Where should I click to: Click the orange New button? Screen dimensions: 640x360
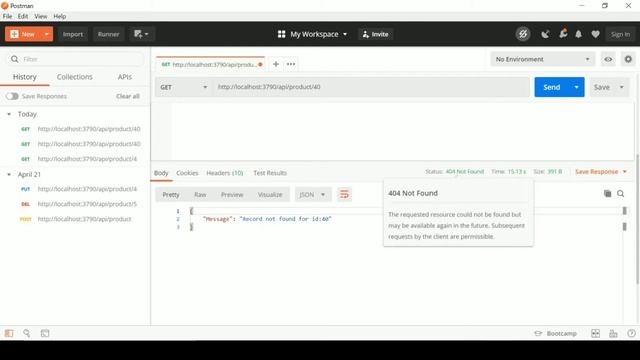23,34
